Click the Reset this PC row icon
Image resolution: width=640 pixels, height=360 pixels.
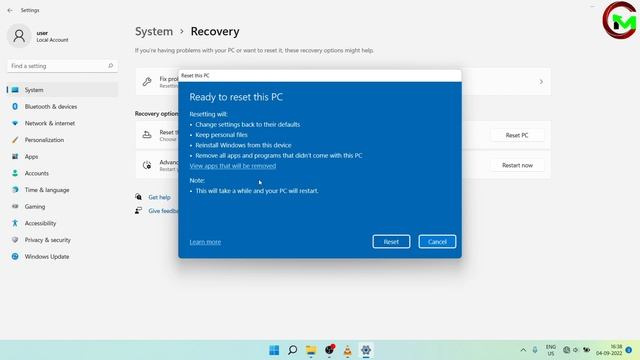[x=147, y=135]
